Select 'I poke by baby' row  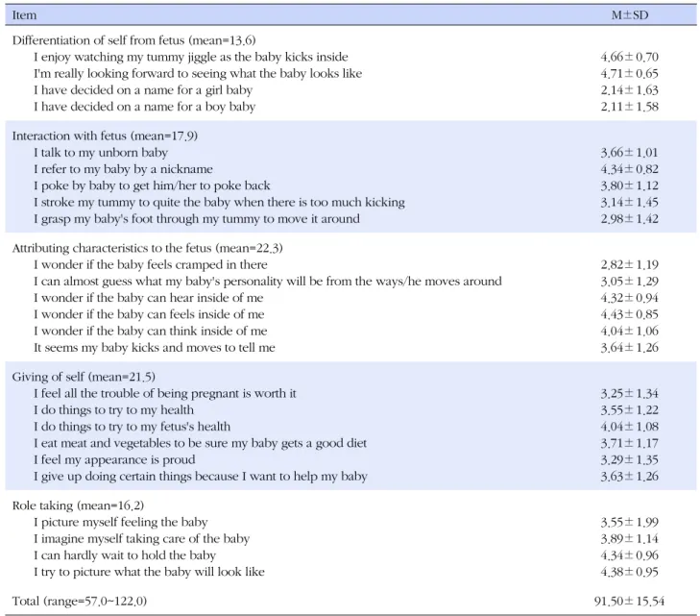coord(152,185)
